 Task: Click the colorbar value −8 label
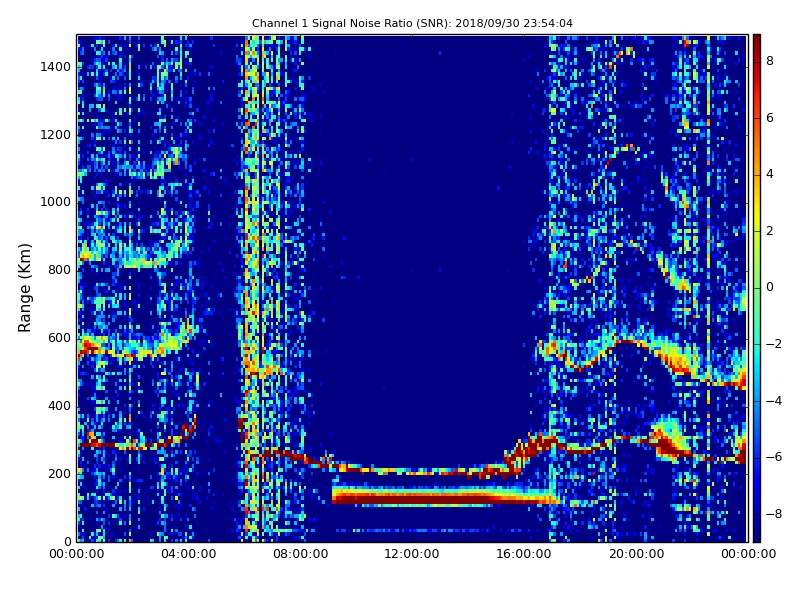(773, 514)
